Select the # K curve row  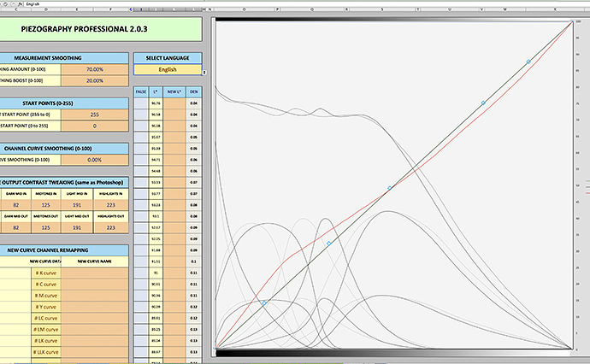coord(46,273)
